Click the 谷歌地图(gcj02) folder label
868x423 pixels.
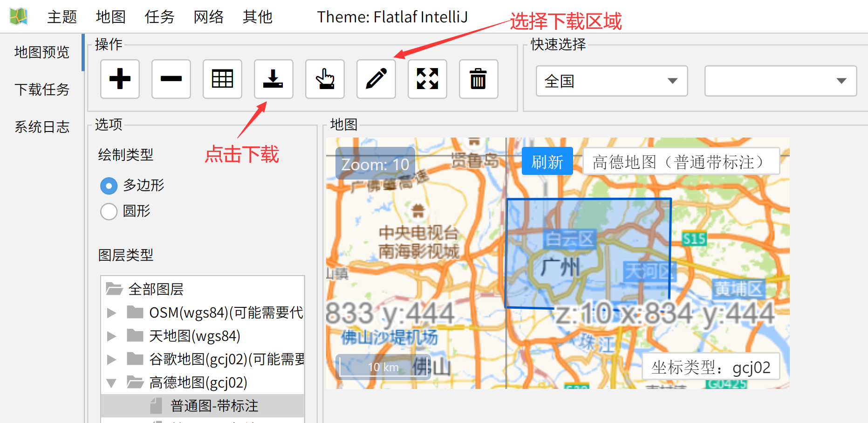pyautogui.click(x=226, y=360)
